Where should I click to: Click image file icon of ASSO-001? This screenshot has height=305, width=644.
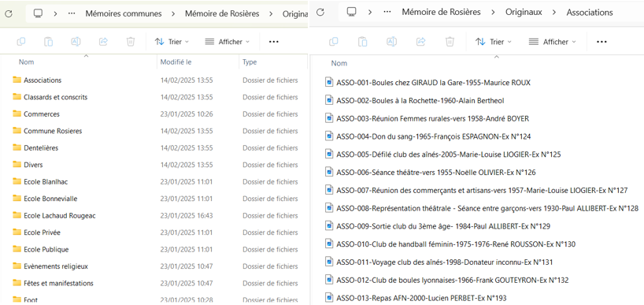tap(328, 82)
